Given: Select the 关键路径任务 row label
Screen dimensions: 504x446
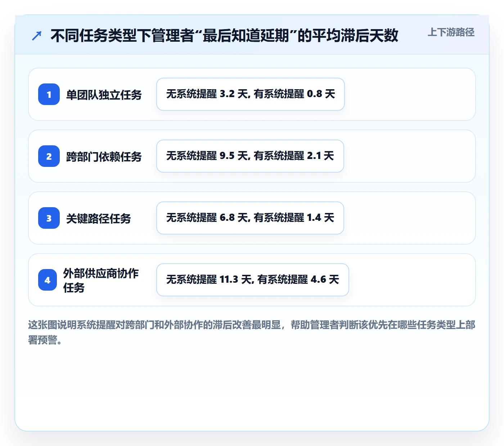Looking at the screenshot, I should pos(98,218).
